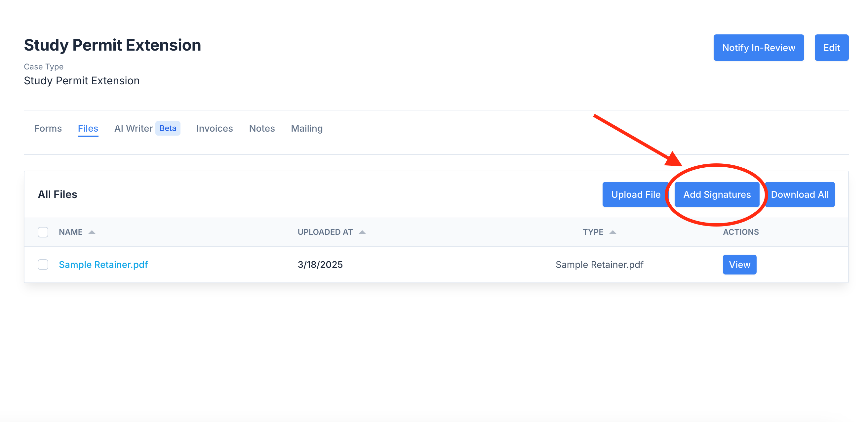This screenshot has width=868, height=422.
Task: Open the Sample Retainer.pdf file link
Action: [x=103, y=265]
